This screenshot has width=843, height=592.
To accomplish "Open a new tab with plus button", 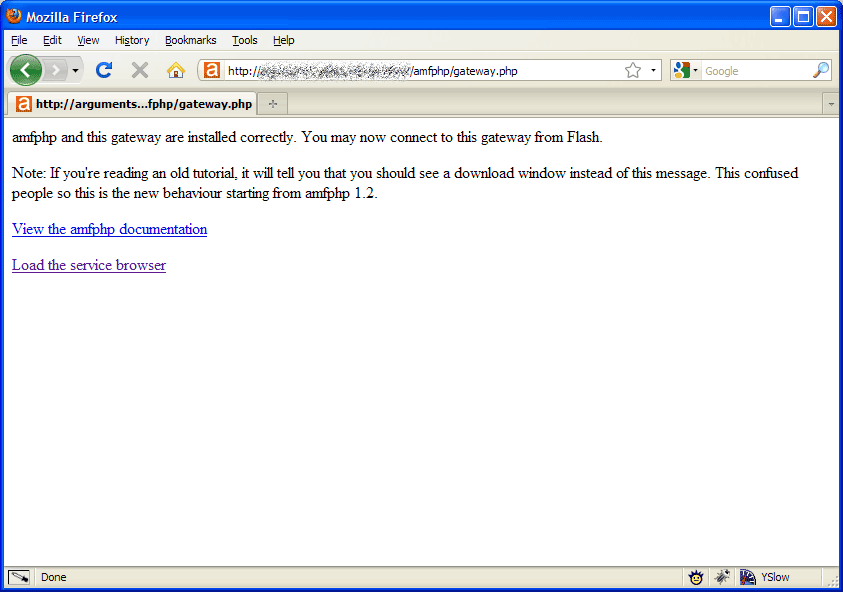I will coord(273,104).
